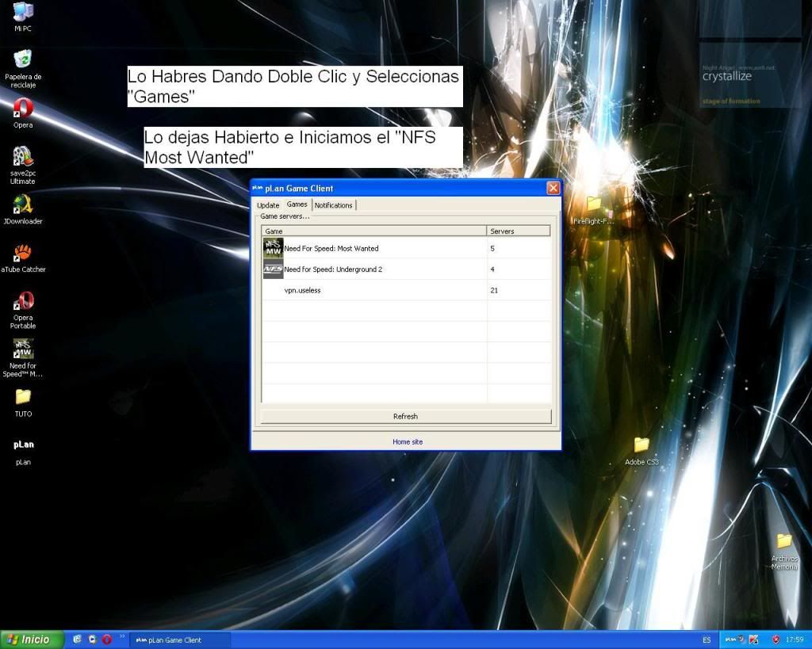The width and height of the screenshot is (812, 649).
Task: Click Opera quick launch icon in taskbar
Action: coord(107,639)
